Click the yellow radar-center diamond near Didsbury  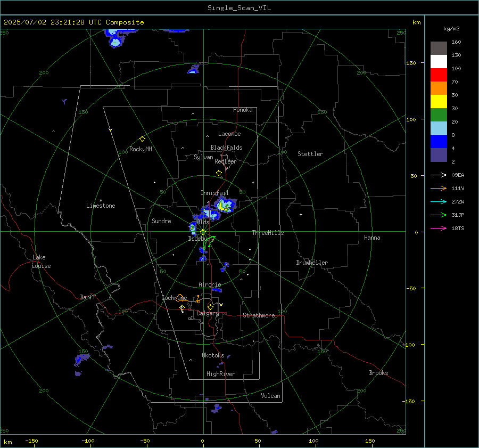point(203,232)
